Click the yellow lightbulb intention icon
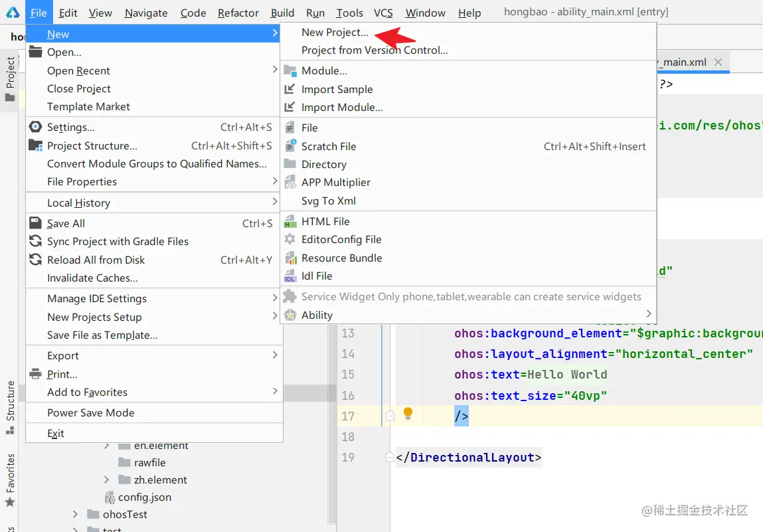The image size is (763, 532). [x=408, y=413]
